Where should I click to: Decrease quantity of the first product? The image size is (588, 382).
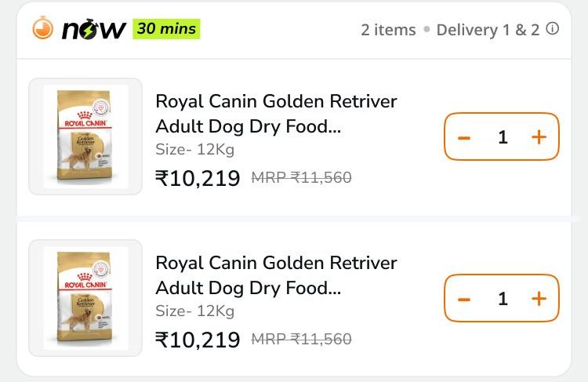464,138
